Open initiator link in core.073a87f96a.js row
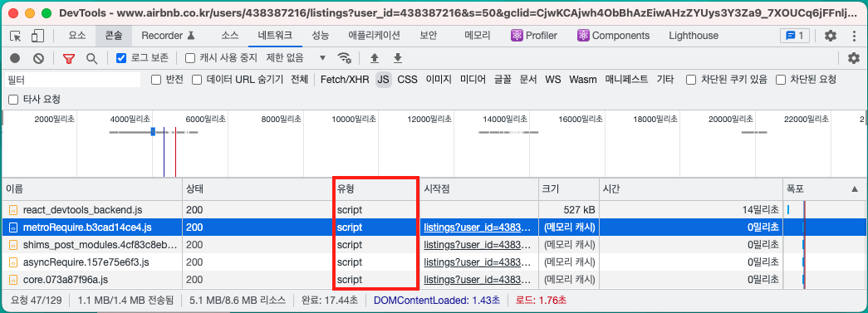868x313 pixels. pos(477,279)
